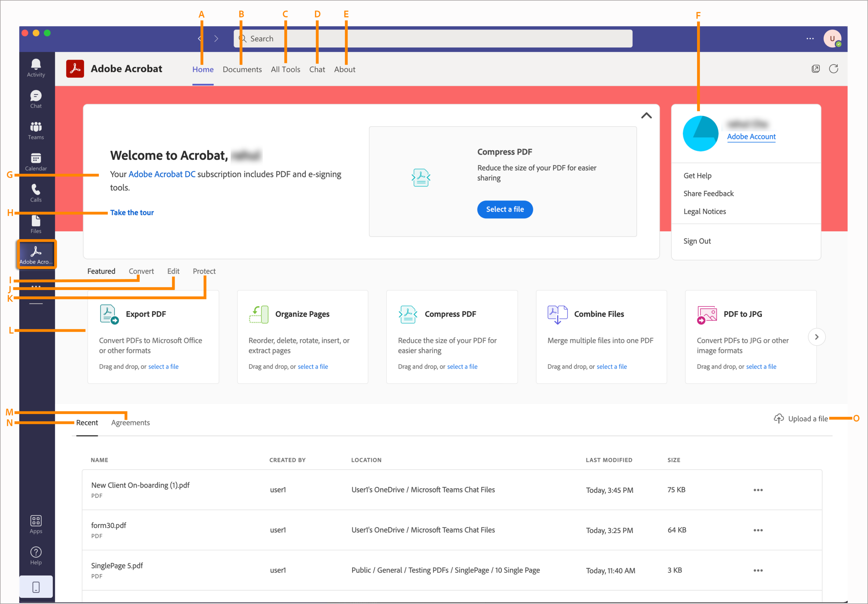Click the Take the tour link
Image resolution: width=868 pixels, height=604 pixels.
point(132,213)
